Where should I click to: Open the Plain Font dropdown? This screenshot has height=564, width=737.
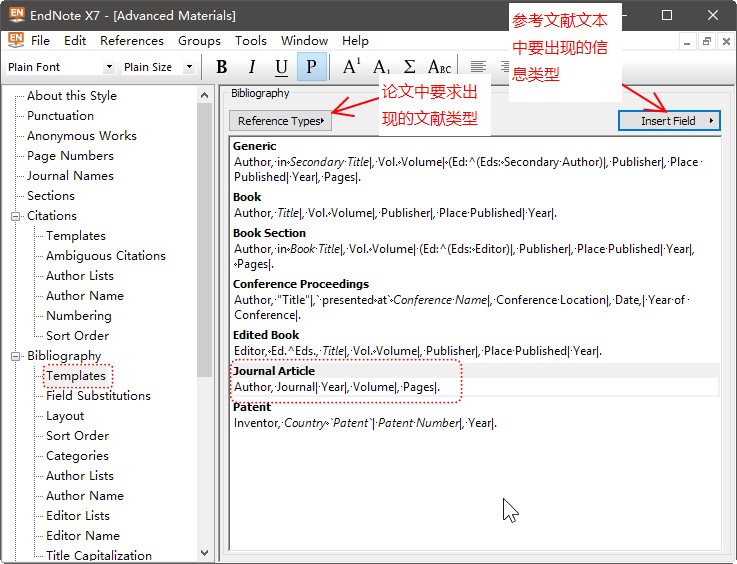click(109, 67)
